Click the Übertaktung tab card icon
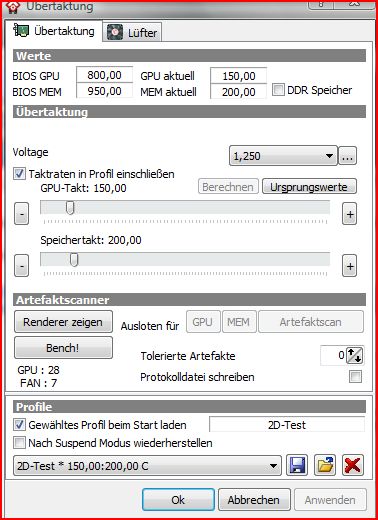 pos(21,31)
